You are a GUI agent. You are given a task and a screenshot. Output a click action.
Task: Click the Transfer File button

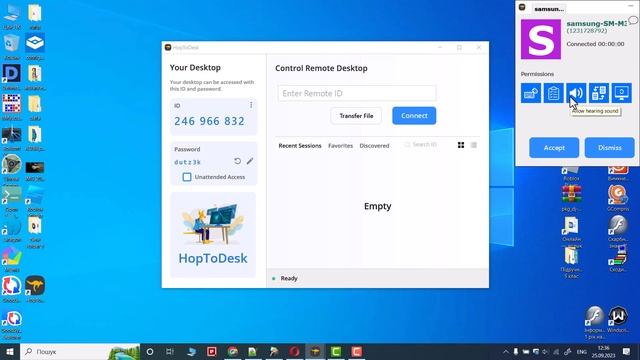point(356,116)
